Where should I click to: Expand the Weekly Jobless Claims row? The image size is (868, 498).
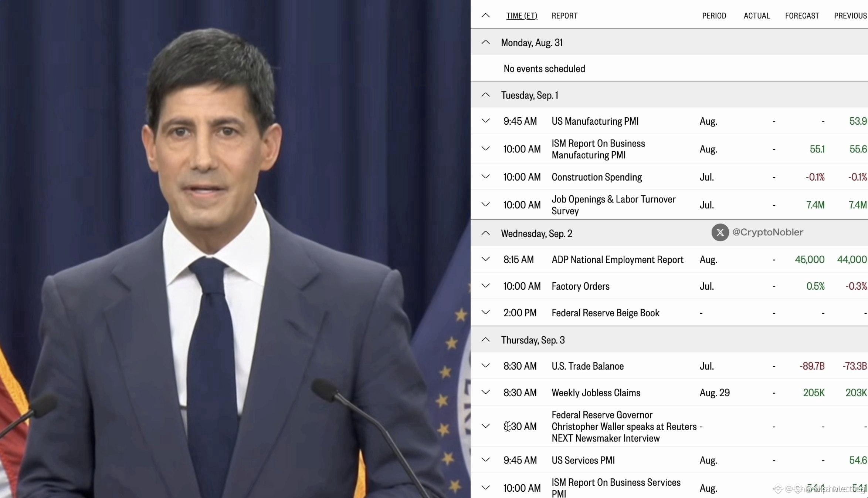[x=485, y=392]
